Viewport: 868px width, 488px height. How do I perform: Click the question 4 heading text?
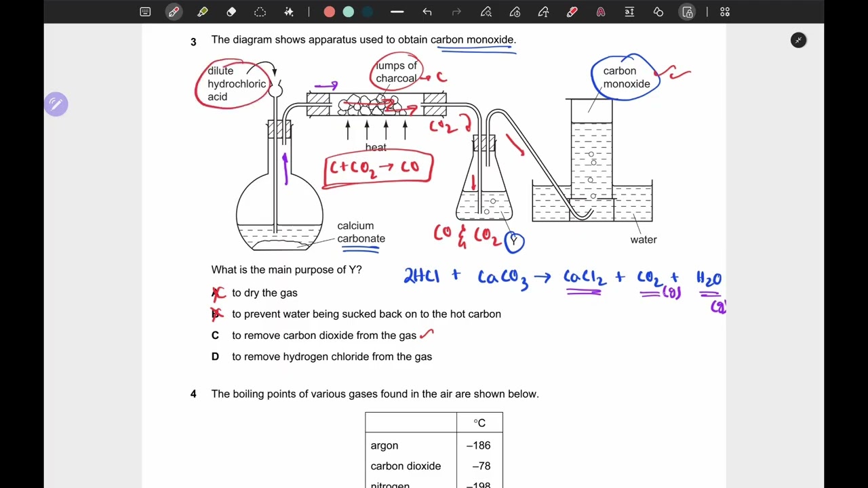pyautogui.click(x=375, y=394)
